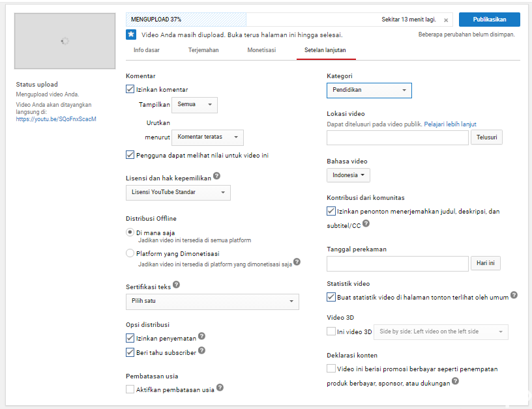Viewport: 532px width, 409px height.
Task: Switch to the Monetisasi tab
Action: [x=261, y=49]
